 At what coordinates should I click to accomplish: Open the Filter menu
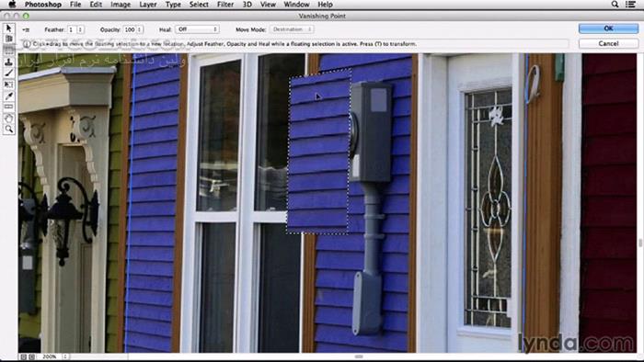(225, 5)
